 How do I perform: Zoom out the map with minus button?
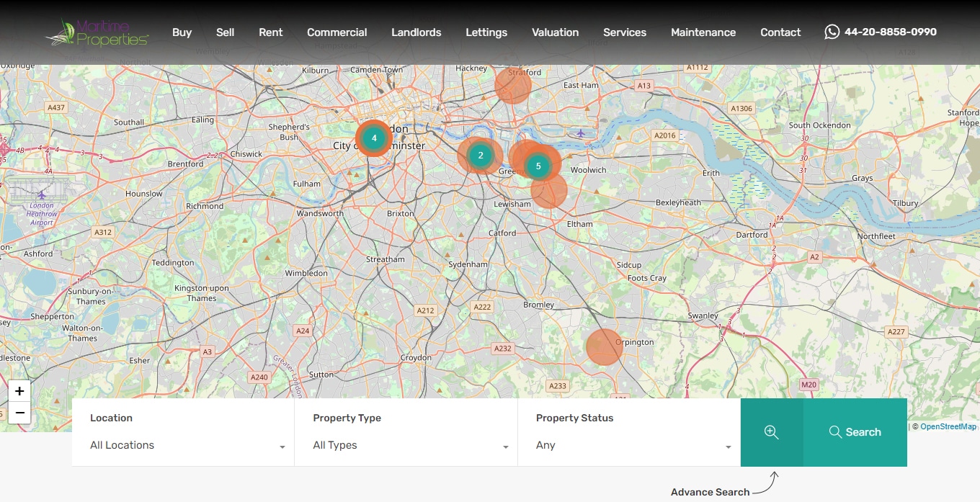19,413
